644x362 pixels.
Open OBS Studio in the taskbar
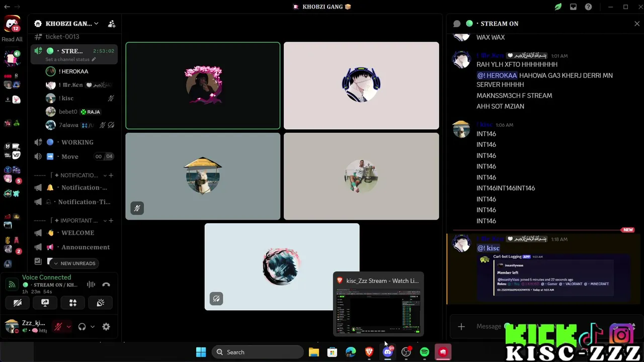click(x=406, y=352)
